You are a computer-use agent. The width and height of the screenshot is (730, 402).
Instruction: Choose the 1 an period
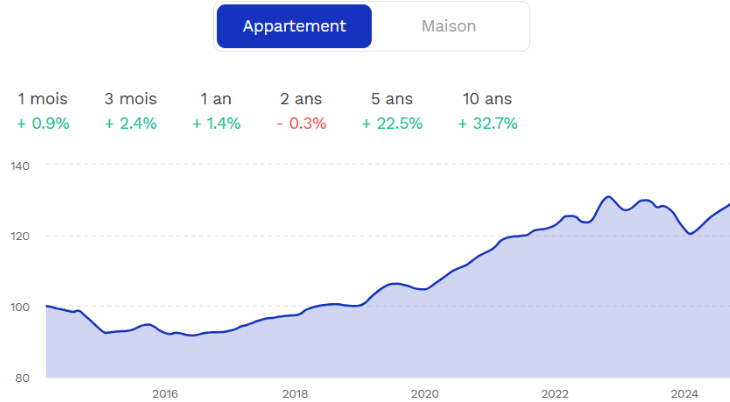click(217, 99)
